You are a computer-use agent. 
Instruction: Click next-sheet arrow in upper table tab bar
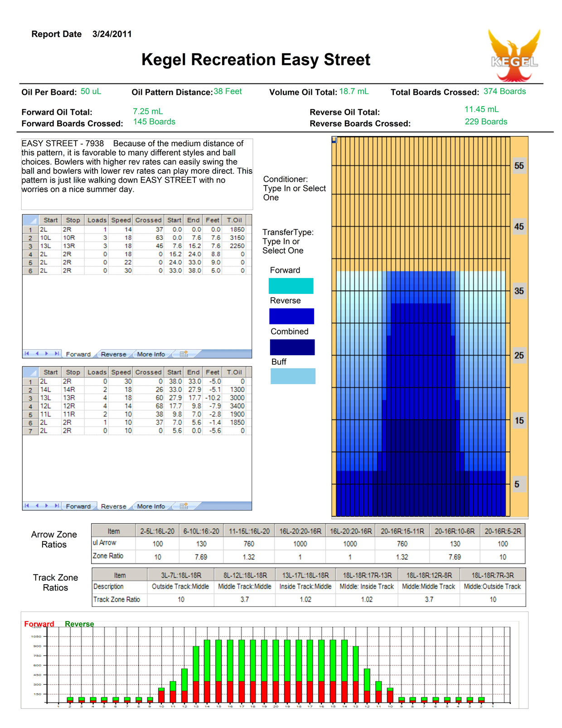tap(46, 354)
